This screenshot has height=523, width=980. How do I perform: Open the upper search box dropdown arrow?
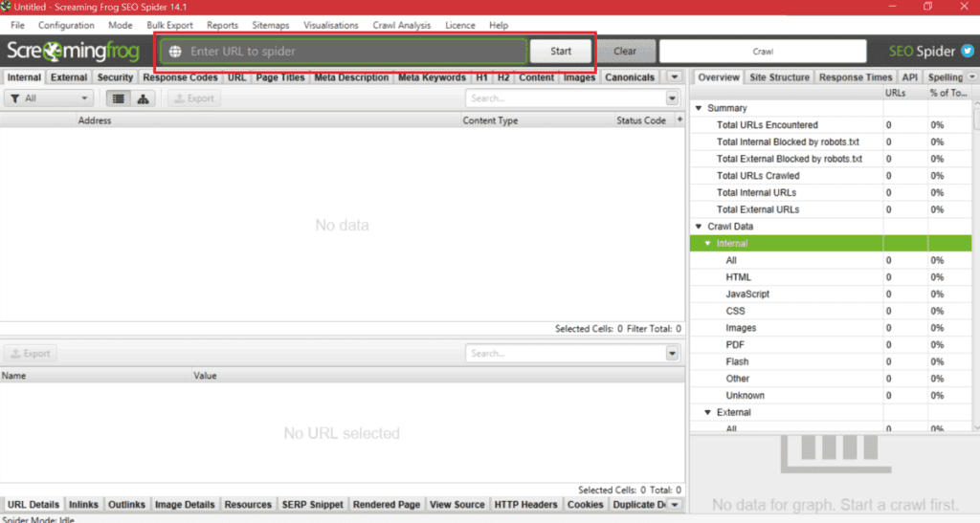coord(672,98)
